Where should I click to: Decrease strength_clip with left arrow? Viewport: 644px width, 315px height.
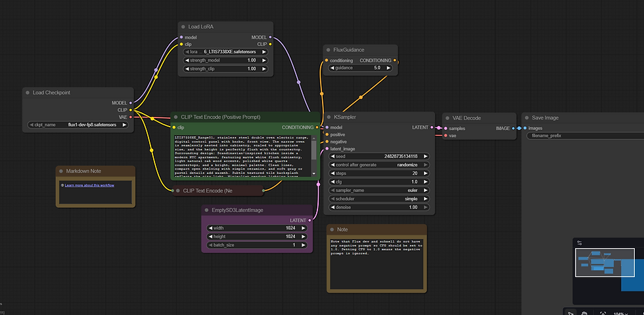click(x=187, y=69)
